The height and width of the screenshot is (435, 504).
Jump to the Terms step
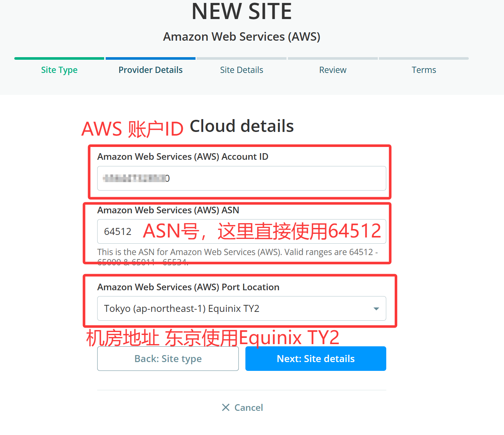tap(424, 70)
